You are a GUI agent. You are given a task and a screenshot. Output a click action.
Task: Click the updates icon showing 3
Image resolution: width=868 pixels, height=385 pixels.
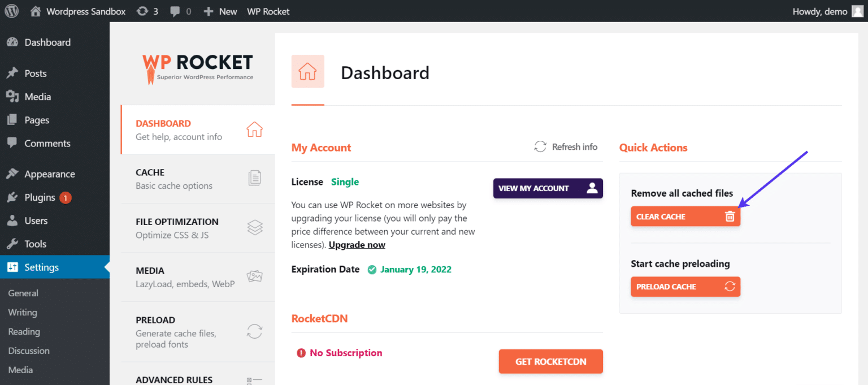tap(142, 11)
